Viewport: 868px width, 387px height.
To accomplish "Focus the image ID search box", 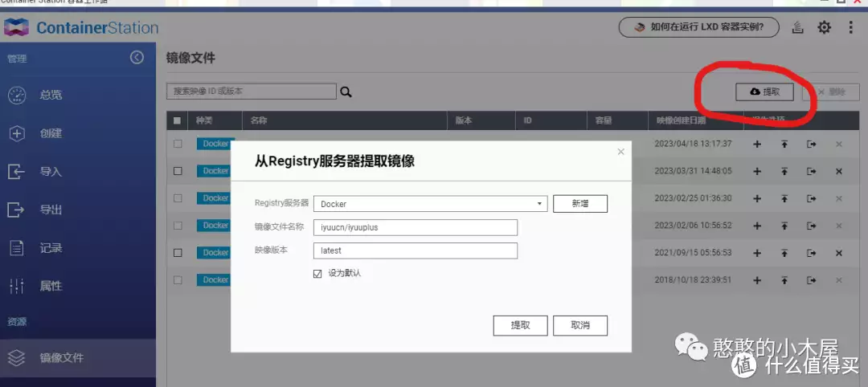I will tap(252, 92).
